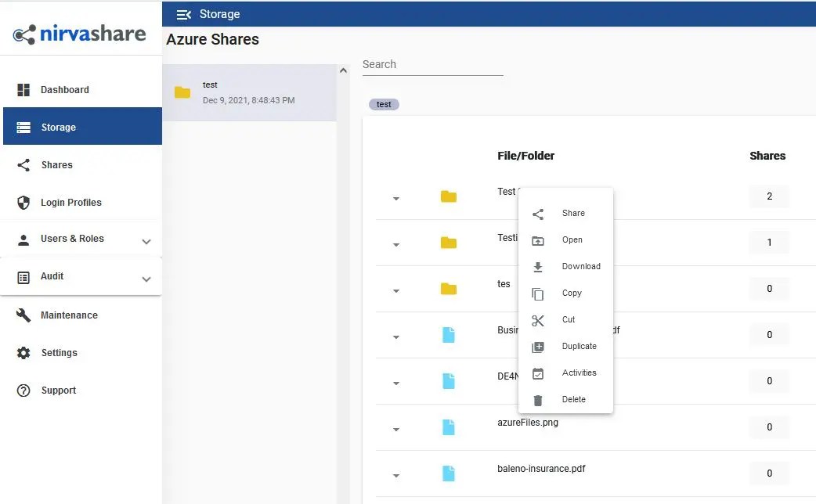The height and width of the screenshot is (504, 816).
Task: Click the Download icon for the file
Action: coord(538,266)
